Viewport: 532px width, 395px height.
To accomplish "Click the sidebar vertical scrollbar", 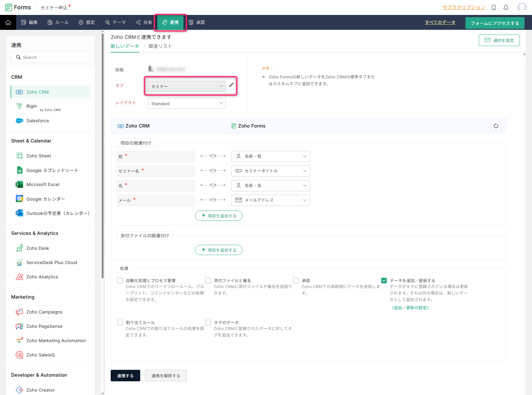I will [x=103, y=156].
